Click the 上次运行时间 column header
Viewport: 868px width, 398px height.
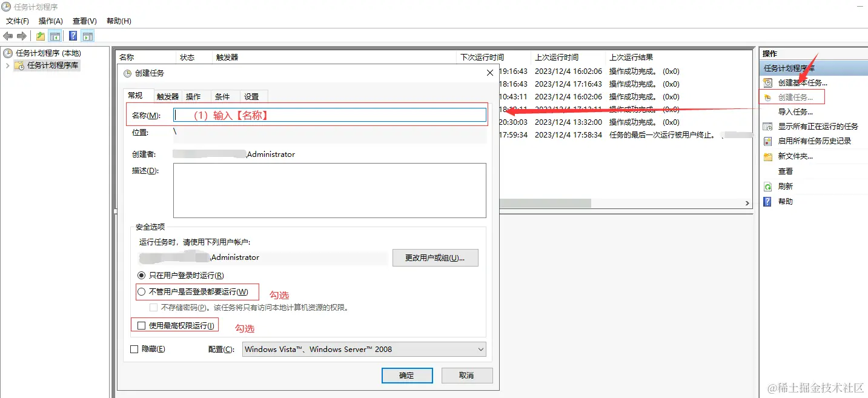tap(556, 58)
